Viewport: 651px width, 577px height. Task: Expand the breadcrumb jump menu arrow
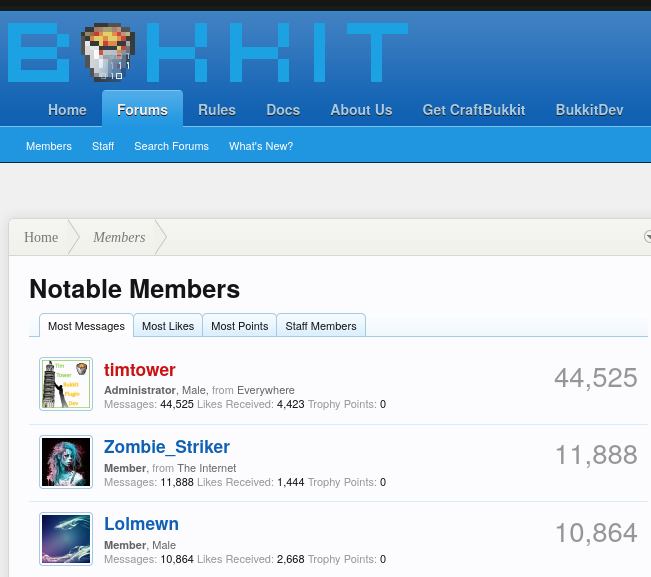647,237
